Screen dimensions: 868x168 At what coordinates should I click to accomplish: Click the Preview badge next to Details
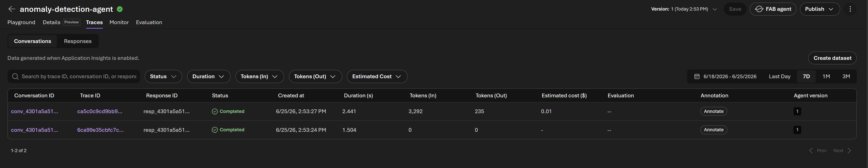coord(71,22)
